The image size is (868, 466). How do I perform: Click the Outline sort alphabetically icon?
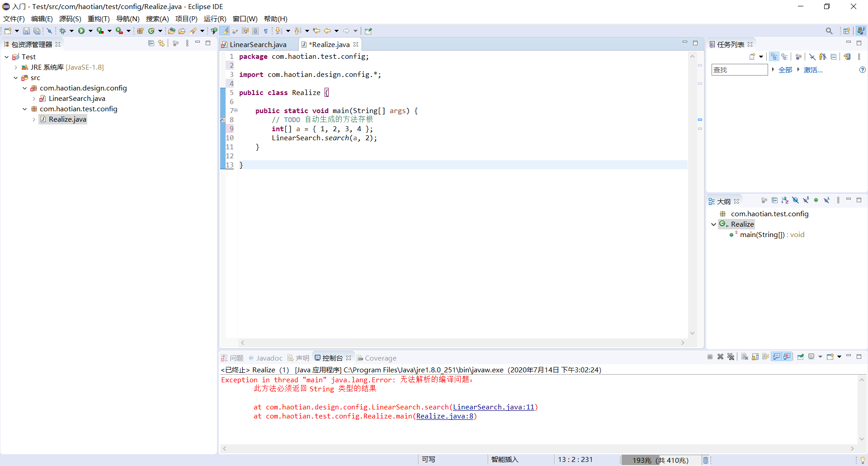pos(785,200)
